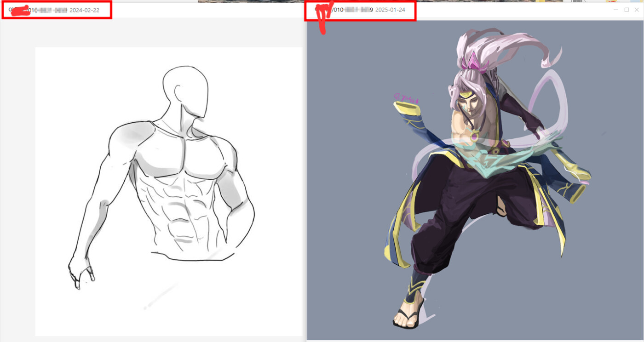Click the pink hair ornament on character
Image resolution: width=644 pixels, height=342 pixels.
pyautogui.click(x=475, y=63)
